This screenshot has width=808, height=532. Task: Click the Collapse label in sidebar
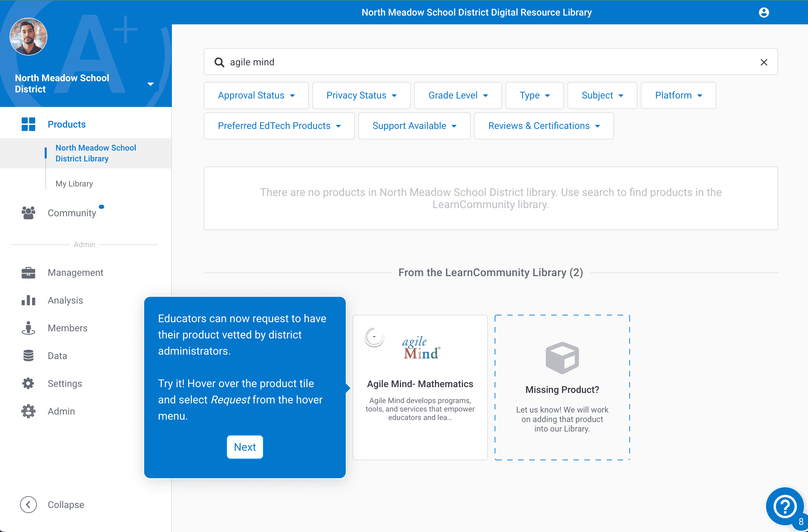pyautogui.click(x=66, y=505)
